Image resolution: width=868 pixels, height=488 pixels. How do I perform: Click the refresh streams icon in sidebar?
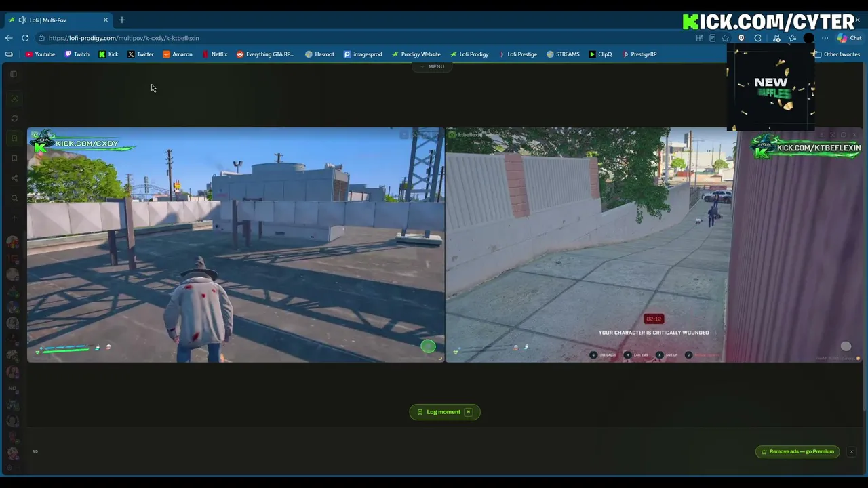(14, 119)
